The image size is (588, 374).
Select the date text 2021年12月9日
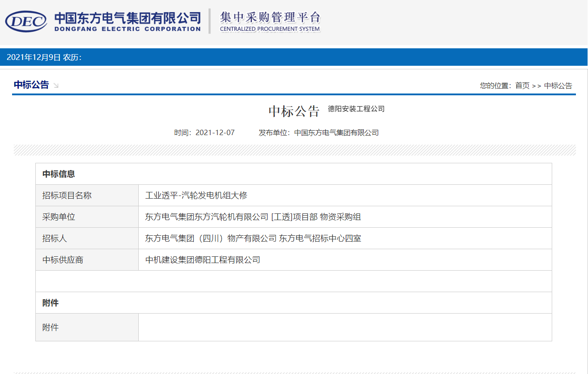point(34,57)
